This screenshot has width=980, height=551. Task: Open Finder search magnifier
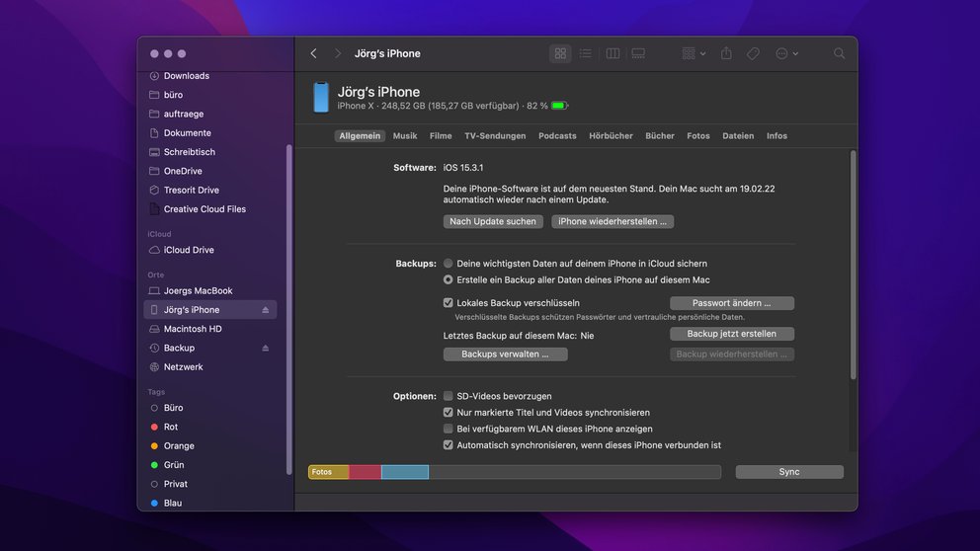pyautogui.click(x=840, y=53)
